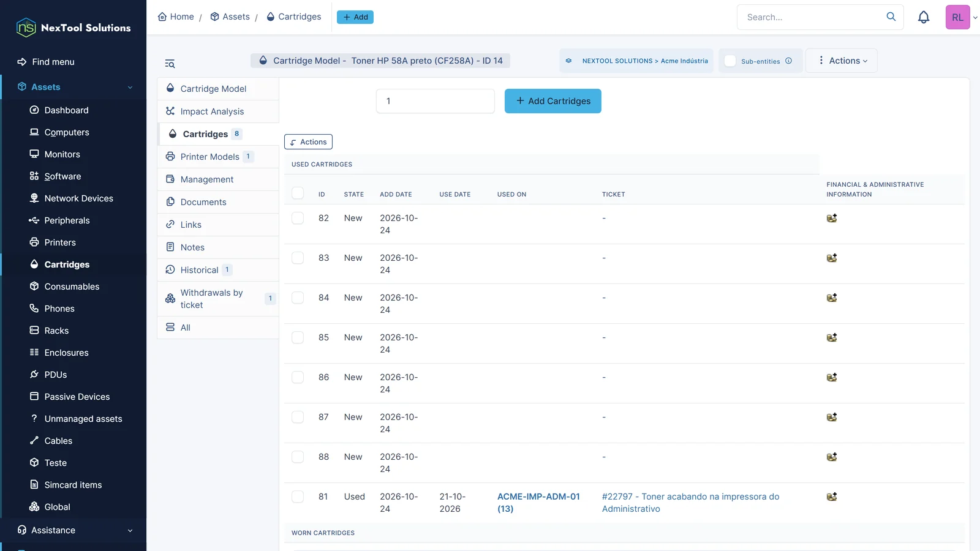Open the list search toggle icon
Viewport: 980px width, 551px height.
[170, 64]
